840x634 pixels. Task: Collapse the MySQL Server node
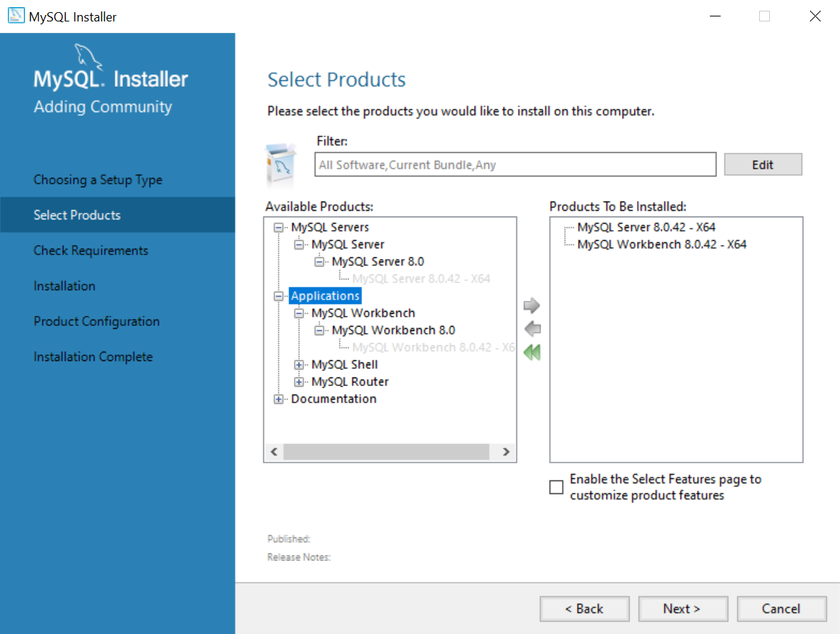pyautogui.click(x=298, y=244)
